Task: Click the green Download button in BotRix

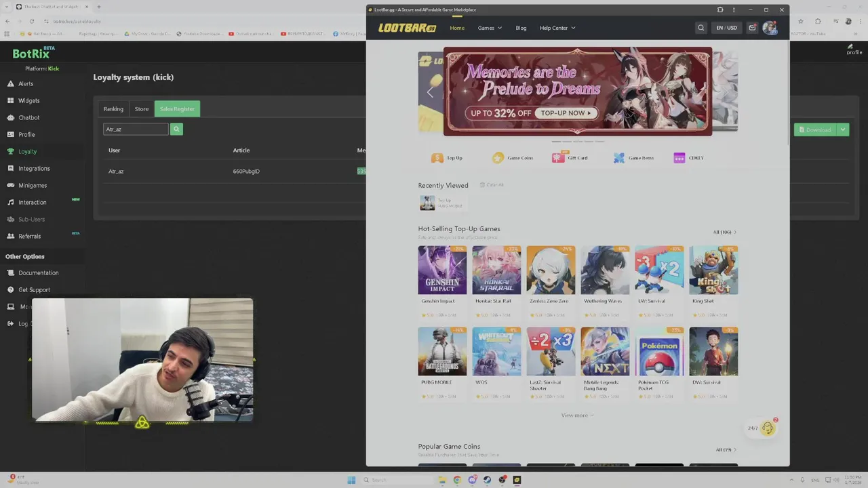Action: pos(815,129)
